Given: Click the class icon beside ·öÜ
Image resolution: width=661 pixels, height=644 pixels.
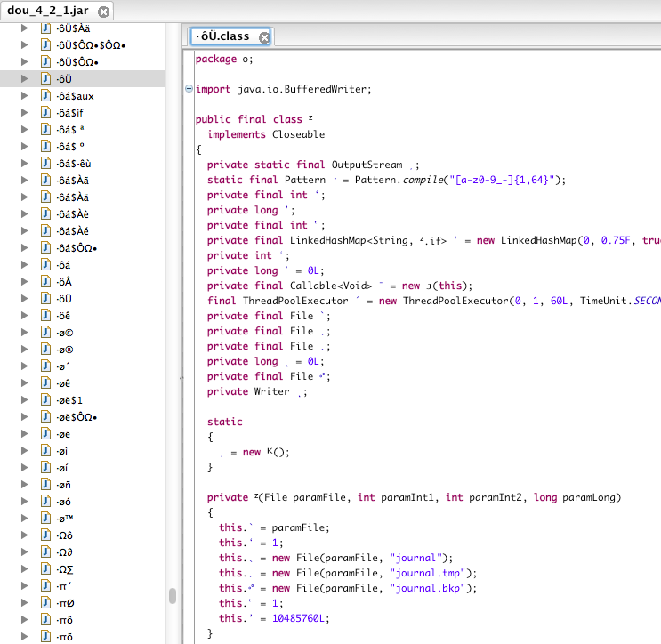Looking at the screenshot, I should click(x=45, y=298).
